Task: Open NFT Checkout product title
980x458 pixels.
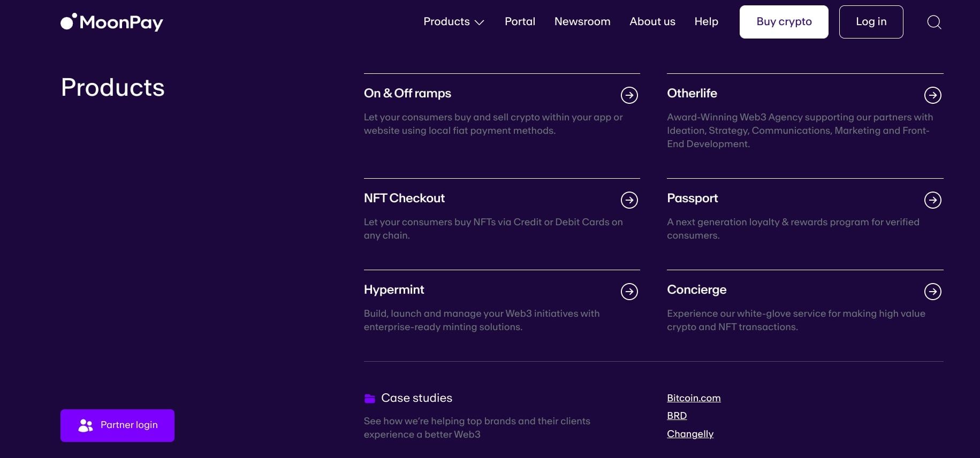Action: (404, 198)
